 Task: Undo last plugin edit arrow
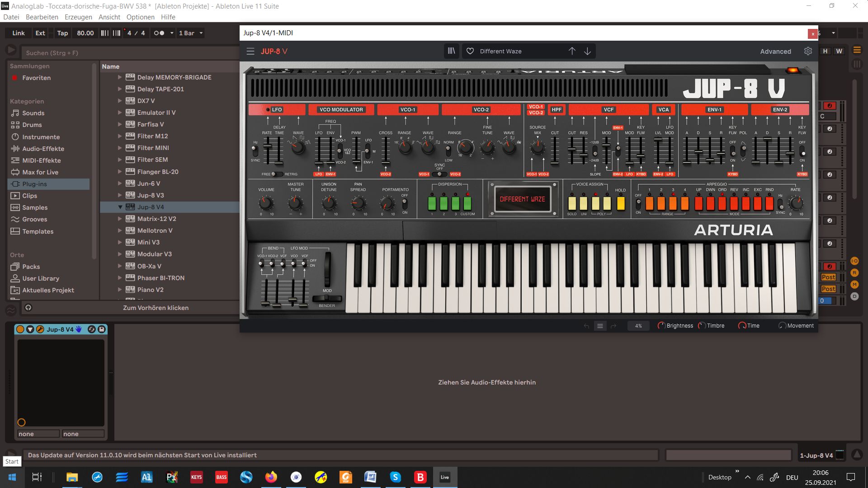[x=586, y=326]
